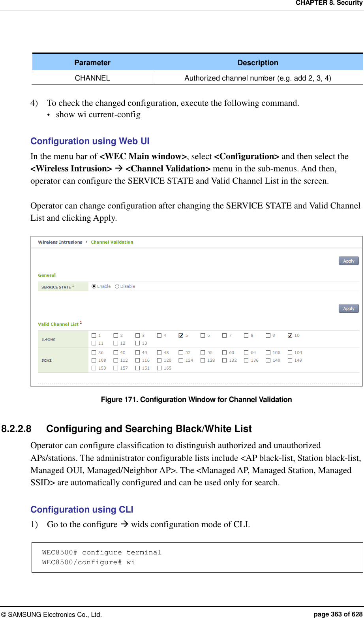
Task: Click the Apply button below Valid Channel List
Action: tap(348, 308)
